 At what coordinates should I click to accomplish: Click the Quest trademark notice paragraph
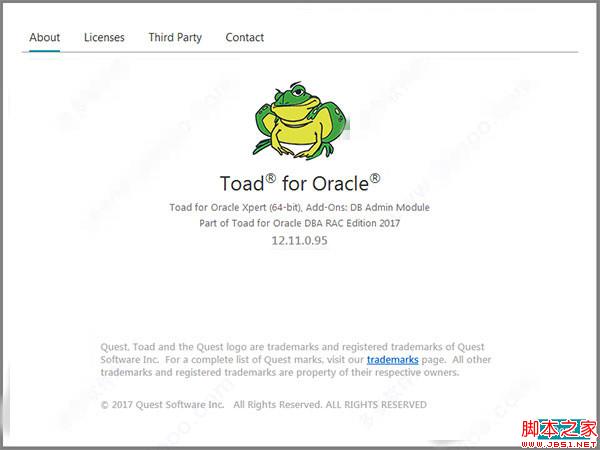[x=295, y=360]
